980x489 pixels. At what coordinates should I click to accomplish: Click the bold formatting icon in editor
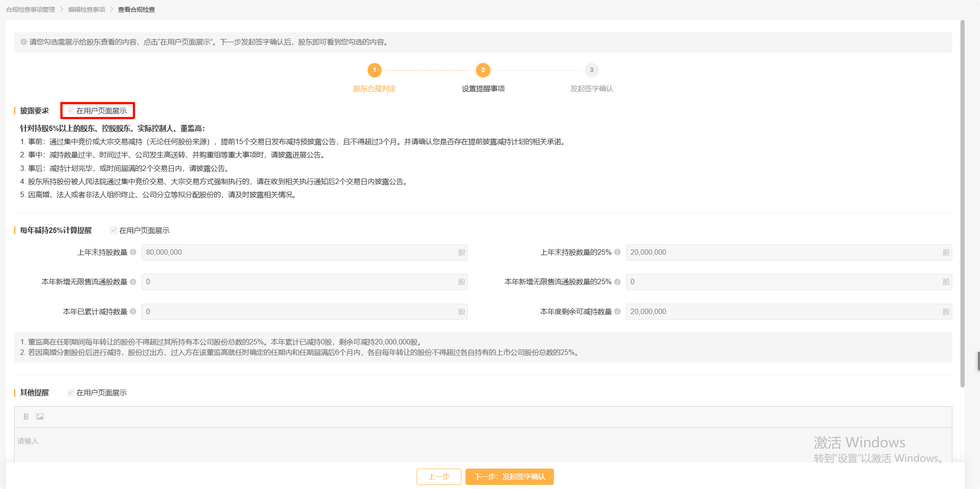click(26, 416)
